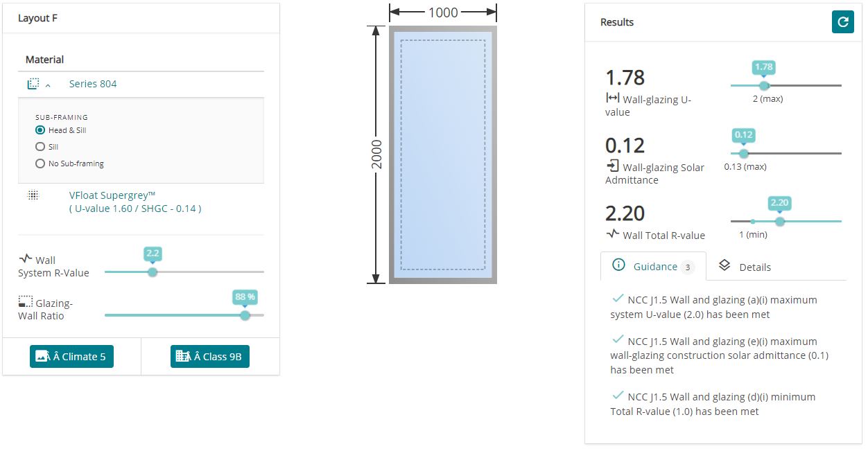
Task: Click the Solar Admittance entry-arrow icon
Action: [x=612, y=166]
